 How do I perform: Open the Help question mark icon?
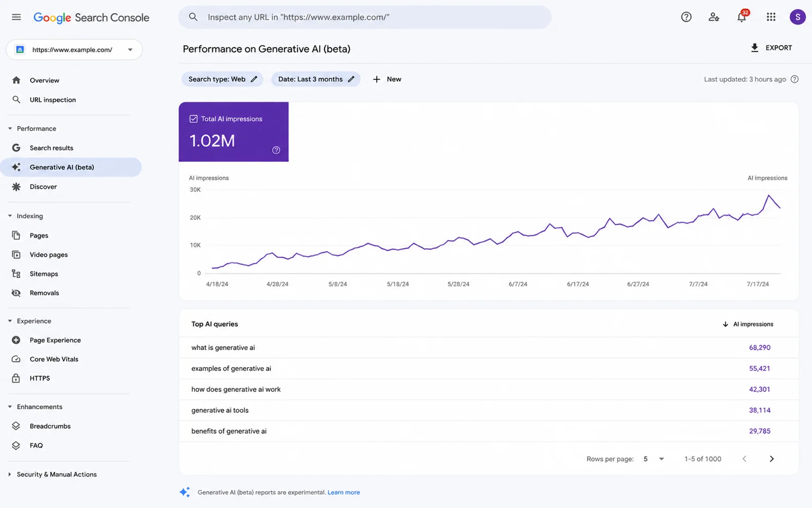pos(686,17)
